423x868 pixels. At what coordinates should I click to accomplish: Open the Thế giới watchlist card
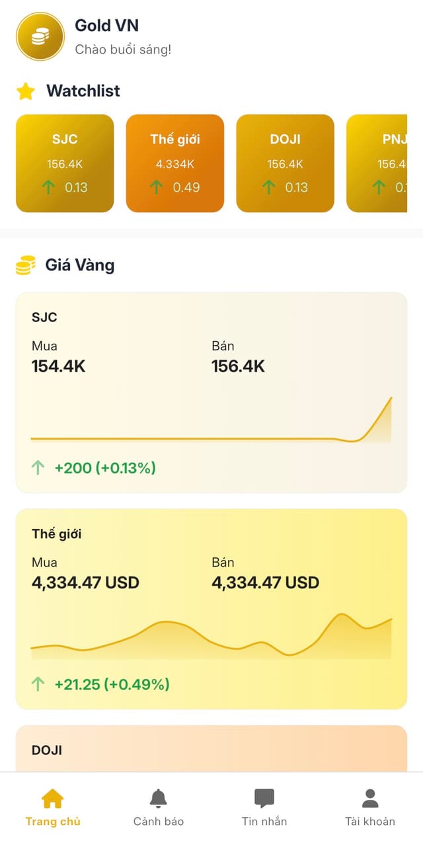[174, 163]
